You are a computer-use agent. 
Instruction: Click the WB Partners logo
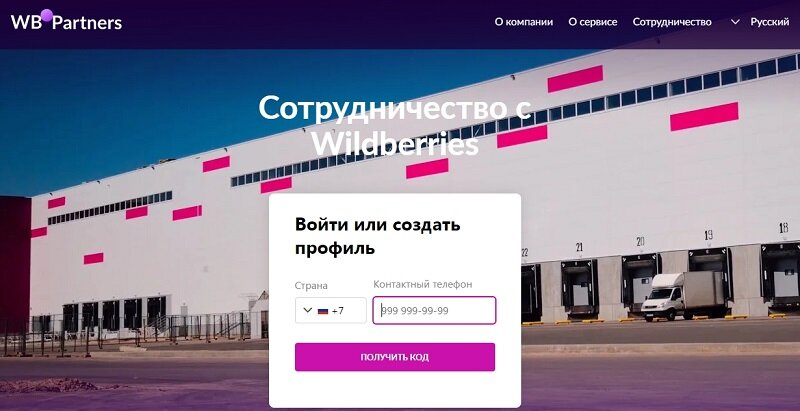tap(66, 21)
